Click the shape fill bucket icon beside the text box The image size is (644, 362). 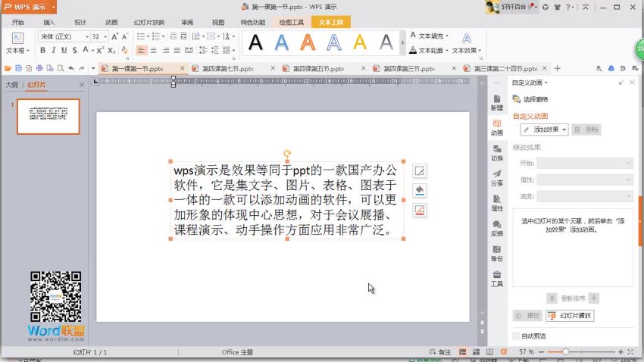pyautogui.click(x=419, y=190)
